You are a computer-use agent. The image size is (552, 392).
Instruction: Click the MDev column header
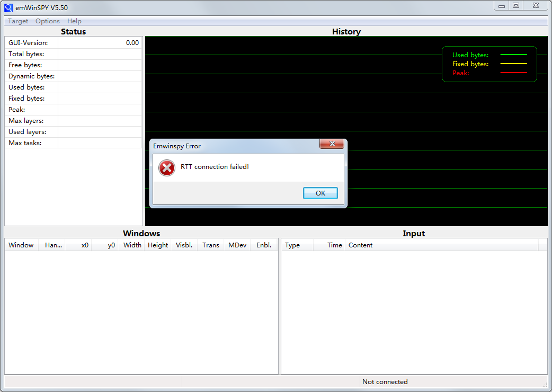237,245
